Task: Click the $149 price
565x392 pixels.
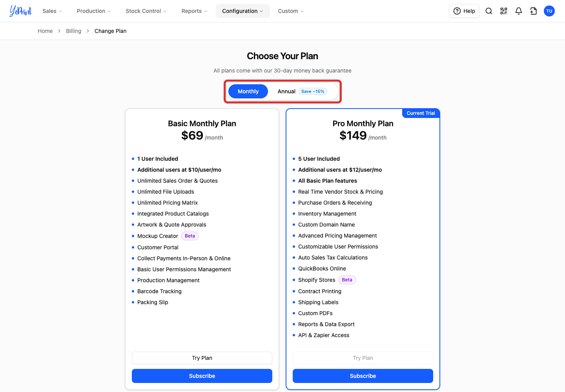Action: point(353,136)
